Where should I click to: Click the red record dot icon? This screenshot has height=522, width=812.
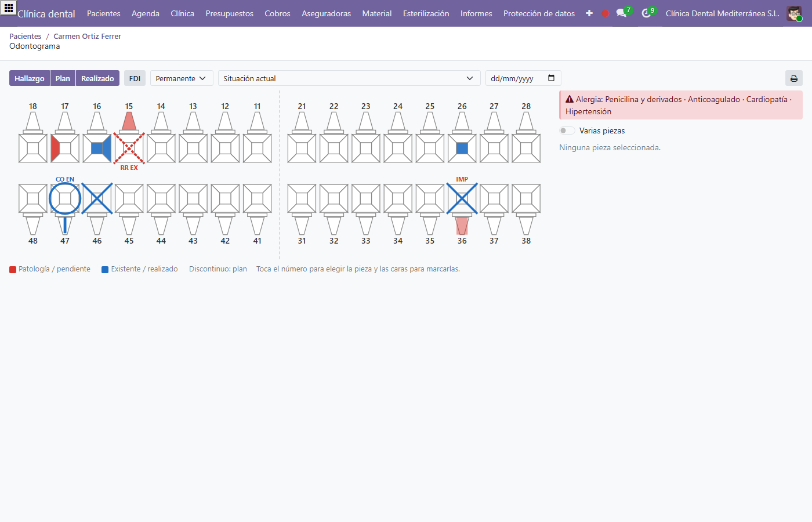pos(606,13)
